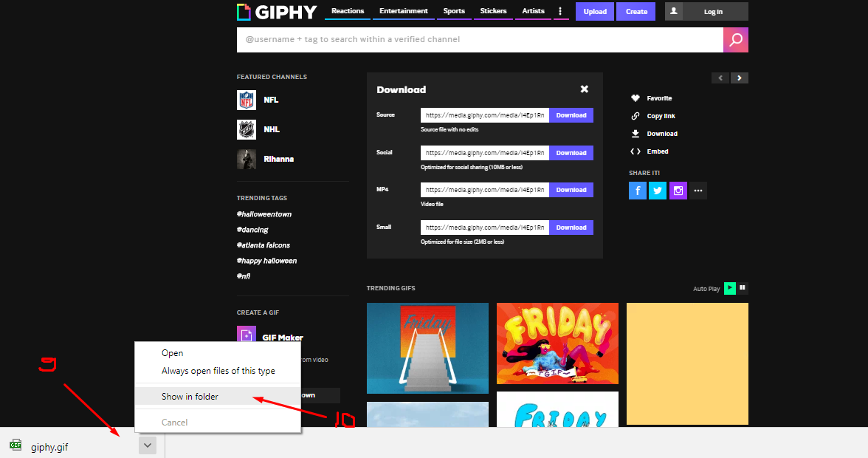The width and height of the screenshot is (868, 458).
Task: Download the MP4 video file
Action: (x=571, y=190)
